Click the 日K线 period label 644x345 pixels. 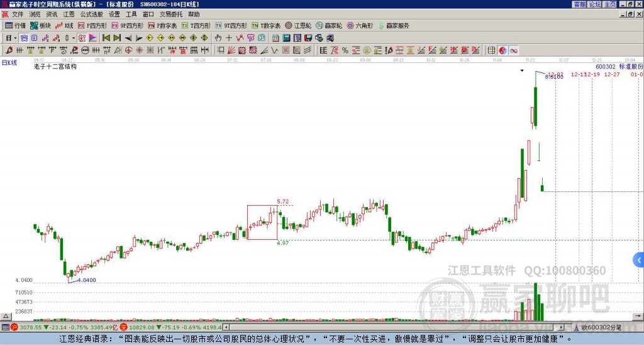click(x=9, y=63)
